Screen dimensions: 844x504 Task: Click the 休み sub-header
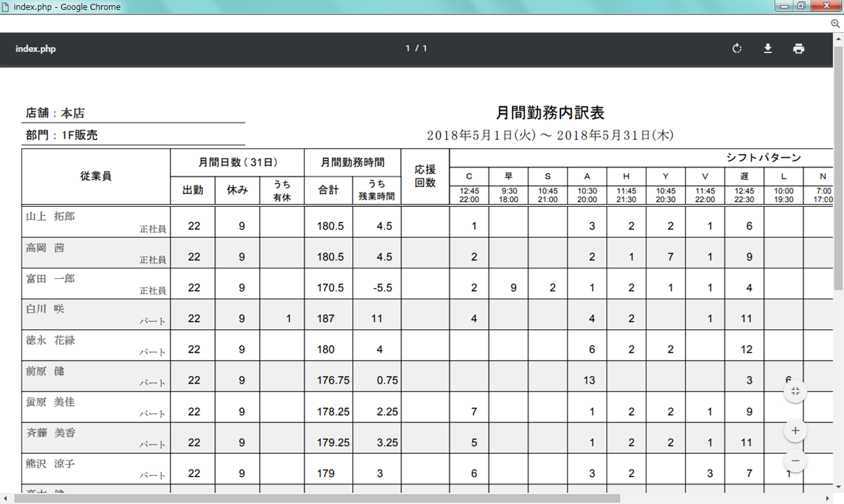pyautogui.click(x=237, y=190)
